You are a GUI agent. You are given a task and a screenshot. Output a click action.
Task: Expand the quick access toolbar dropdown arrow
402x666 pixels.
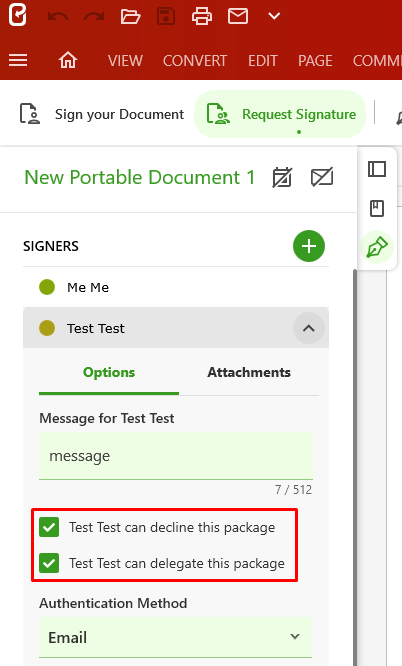click(x=274, y=17)
